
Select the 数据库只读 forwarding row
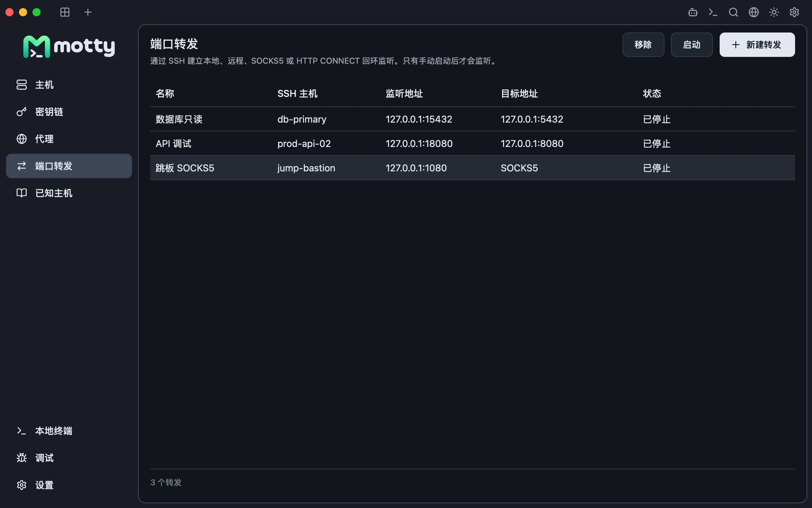point(473,119)
